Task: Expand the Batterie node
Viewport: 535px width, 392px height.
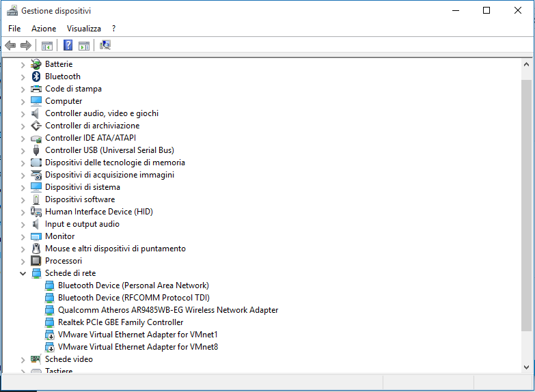Action: coord(23,64)
